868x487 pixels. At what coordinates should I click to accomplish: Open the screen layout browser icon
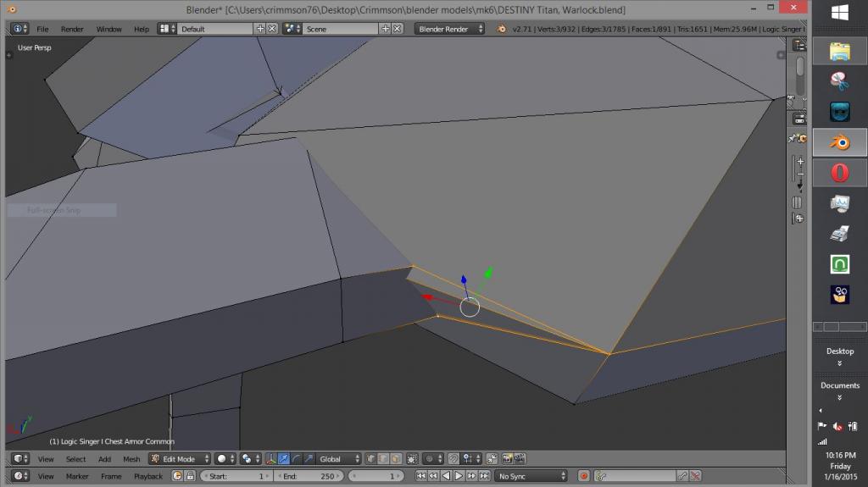coord(167,28)
